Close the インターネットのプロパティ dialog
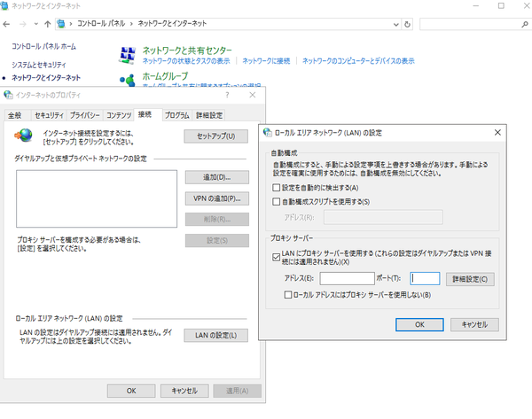 click(x=253, y=95)
